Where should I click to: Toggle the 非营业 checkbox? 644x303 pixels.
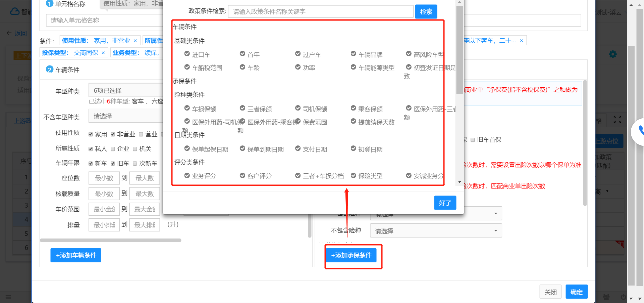(113, 134)
